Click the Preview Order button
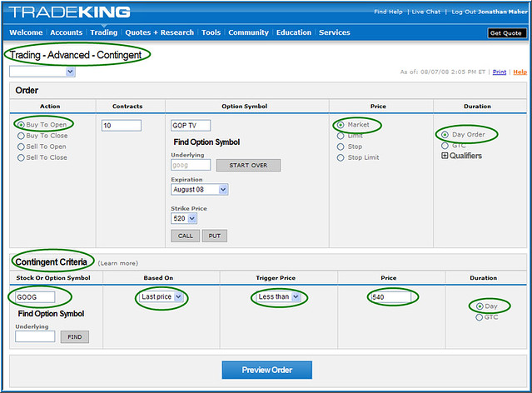This screenshot has width=532, height=393. coord(266,370)
